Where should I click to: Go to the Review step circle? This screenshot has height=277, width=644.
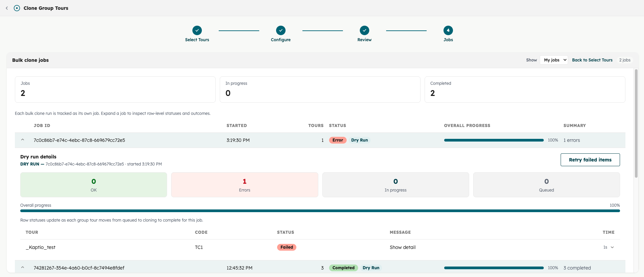click(x=365, y=30)
